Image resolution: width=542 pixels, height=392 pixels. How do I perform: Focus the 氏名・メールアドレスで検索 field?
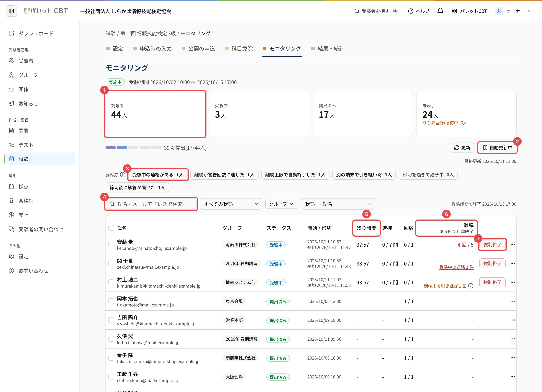(151, 204)
